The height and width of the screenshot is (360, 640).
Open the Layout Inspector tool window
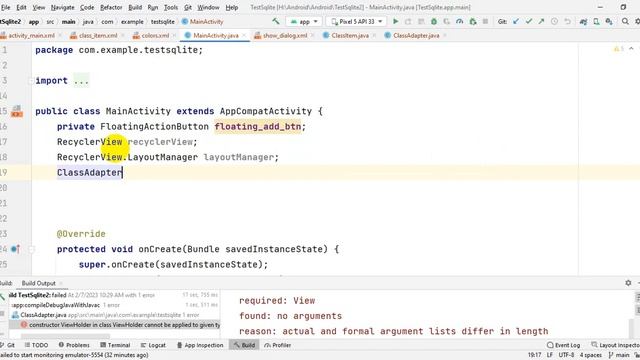pyautogui.click(x=616, y=345)
